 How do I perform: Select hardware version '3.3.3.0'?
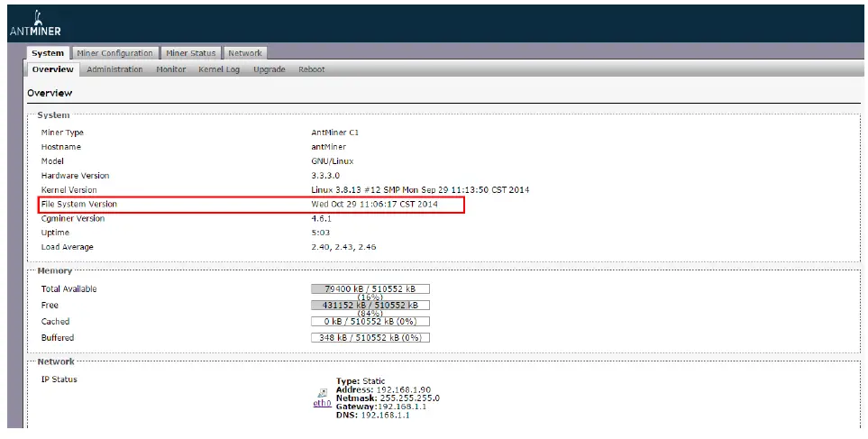[x=325, y=176]
